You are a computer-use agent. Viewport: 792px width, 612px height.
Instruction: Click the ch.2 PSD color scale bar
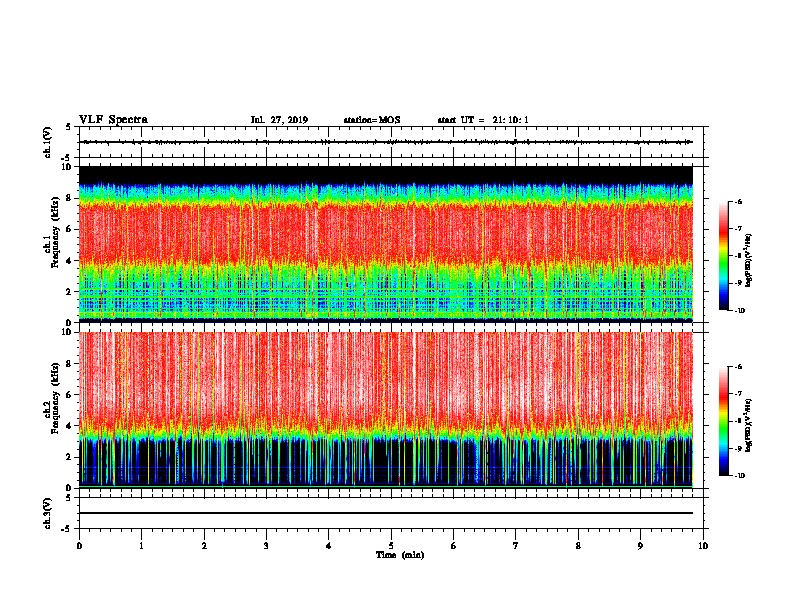(724, 421)
